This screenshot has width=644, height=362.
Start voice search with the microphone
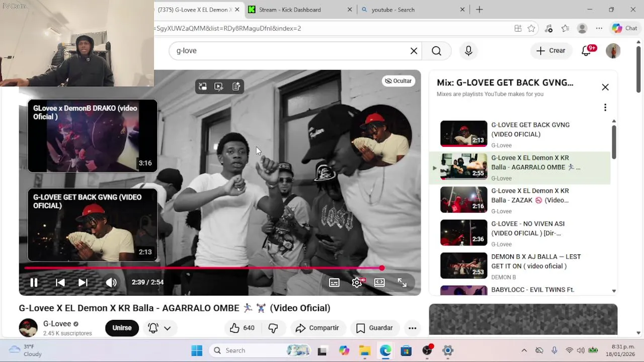point(468,51)
